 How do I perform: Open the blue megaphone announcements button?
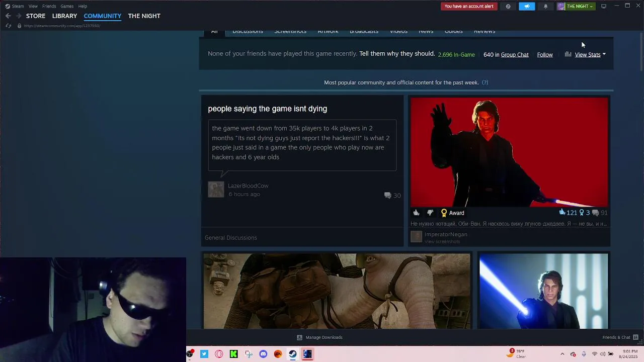pos(527,6)
